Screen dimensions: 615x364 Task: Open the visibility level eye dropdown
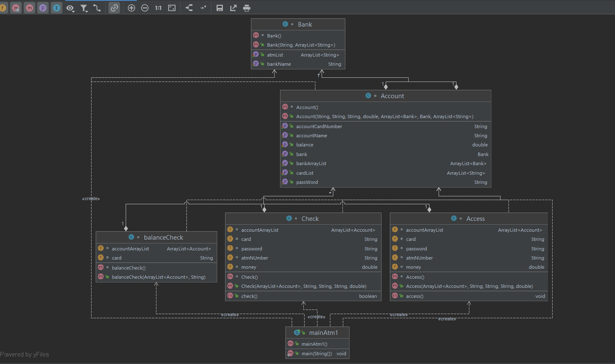click(70, 8)
